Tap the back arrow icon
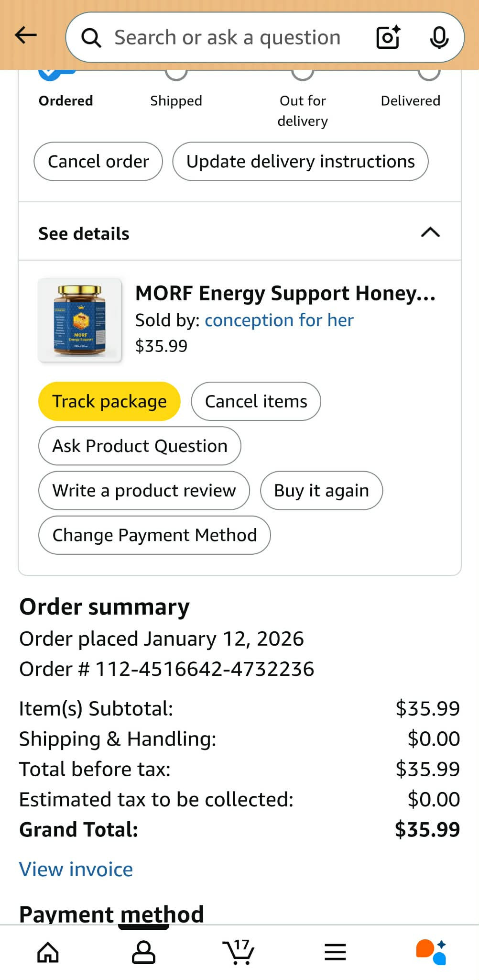479x980 pixels. pos(26,35)
